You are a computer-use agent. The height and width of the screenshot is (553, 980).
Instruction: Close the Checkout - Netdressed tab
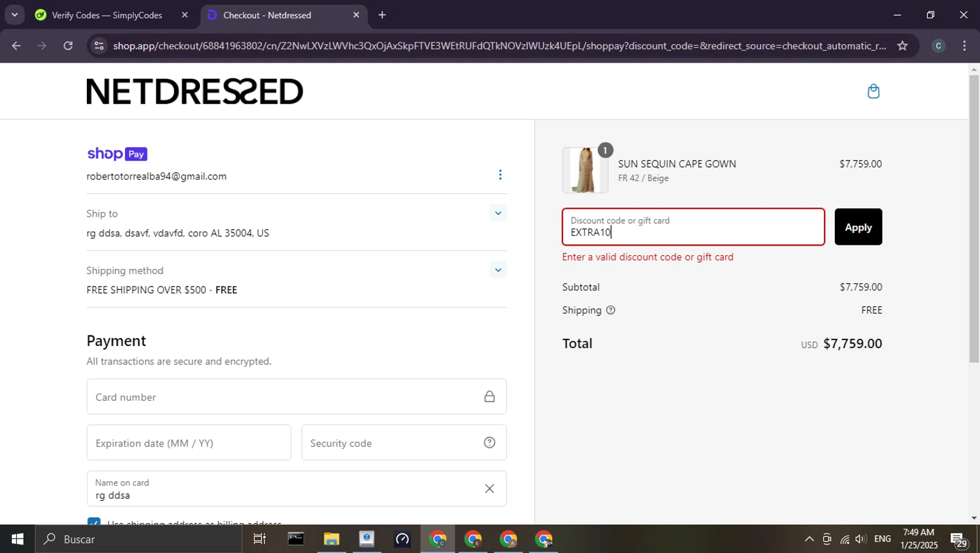[x=356, y=15]
